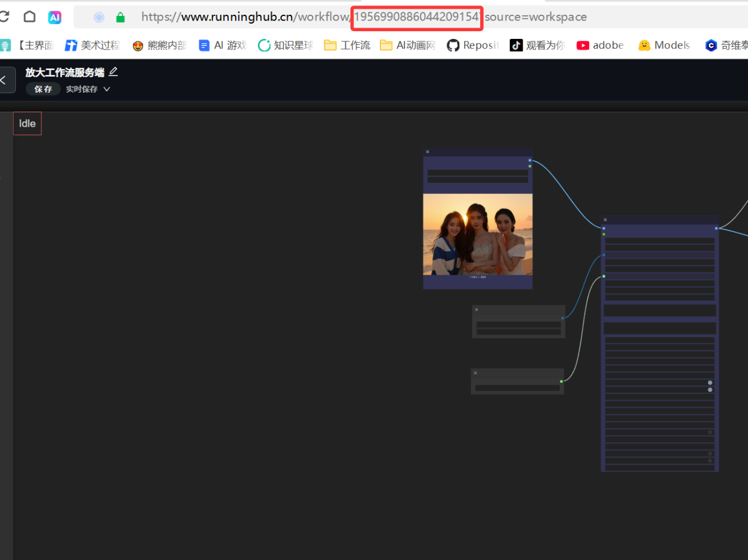Open the AI动画网 bookmark folder
The image size is (748, 560).
408,45
